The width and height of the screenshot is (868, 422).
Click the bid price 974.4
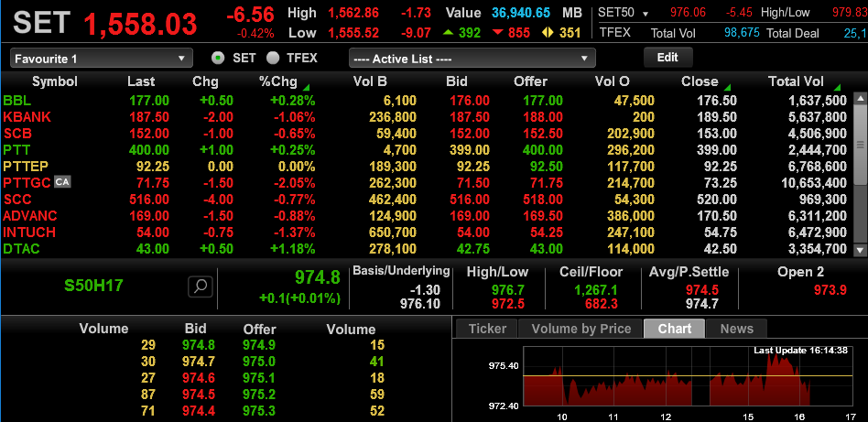click(198, 411)
